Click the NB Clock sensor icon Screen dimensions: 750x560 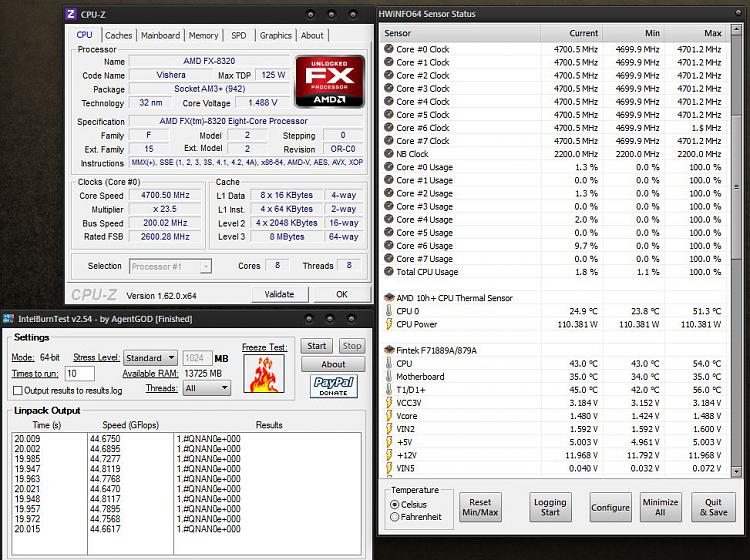(389, 154)
